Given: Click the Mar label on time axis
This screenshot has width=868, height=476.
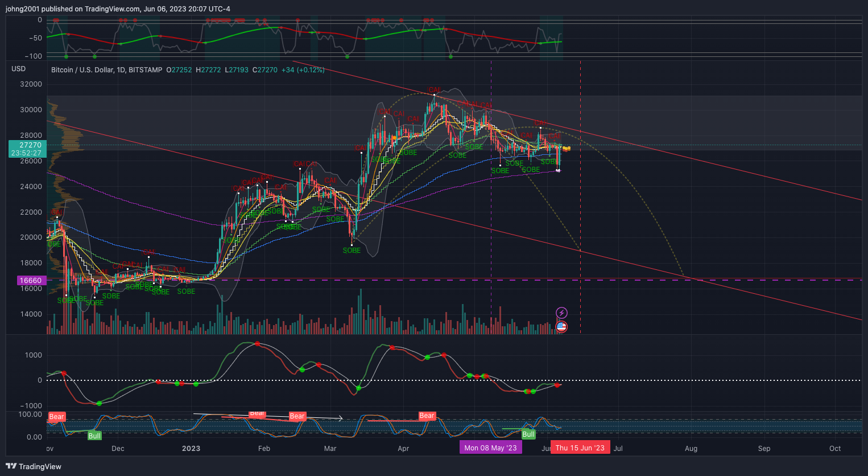Looking at the screenshot, I should click(330, 449).
